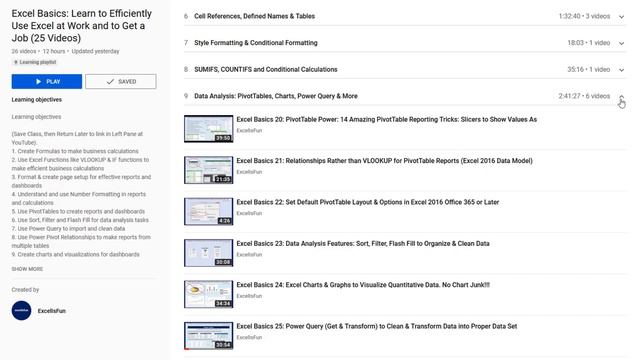Click the 35:16 · 1 video label

click(589, 69)
